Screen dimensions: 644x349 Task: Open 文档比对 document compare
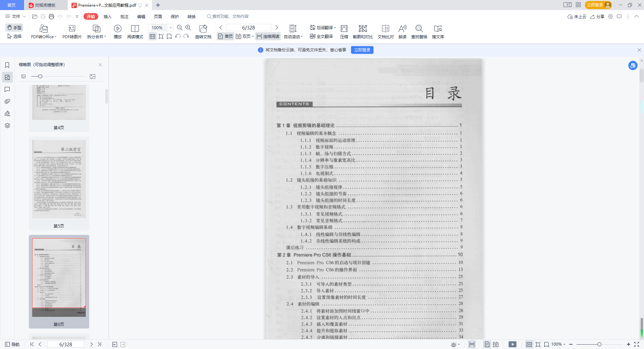click(x=386, y=32)
